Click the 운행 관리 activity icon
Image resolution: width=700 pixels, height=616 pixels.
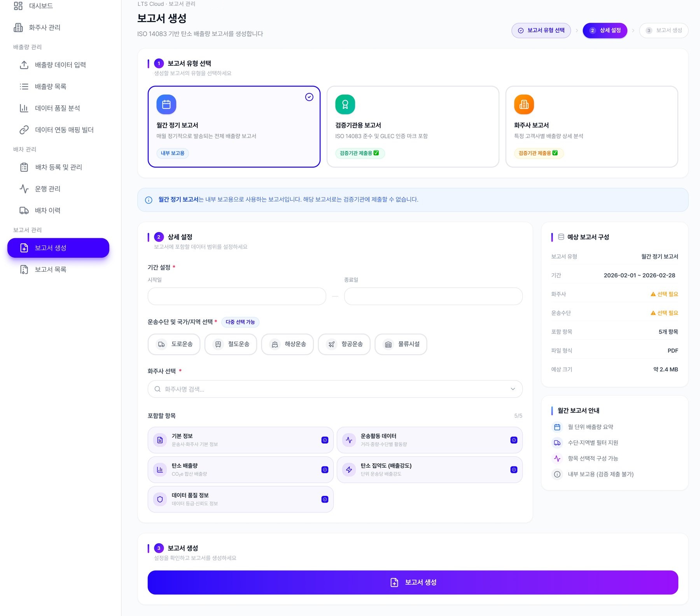(x=24, y=189)
